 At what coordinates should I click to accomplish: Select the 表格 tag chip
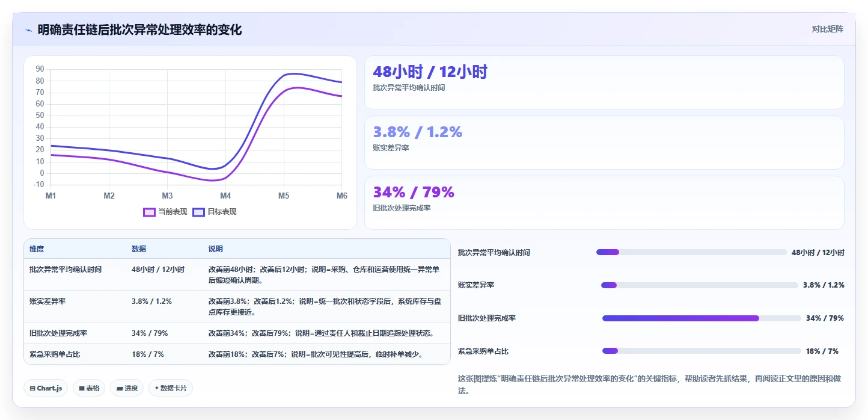(89, 388)
